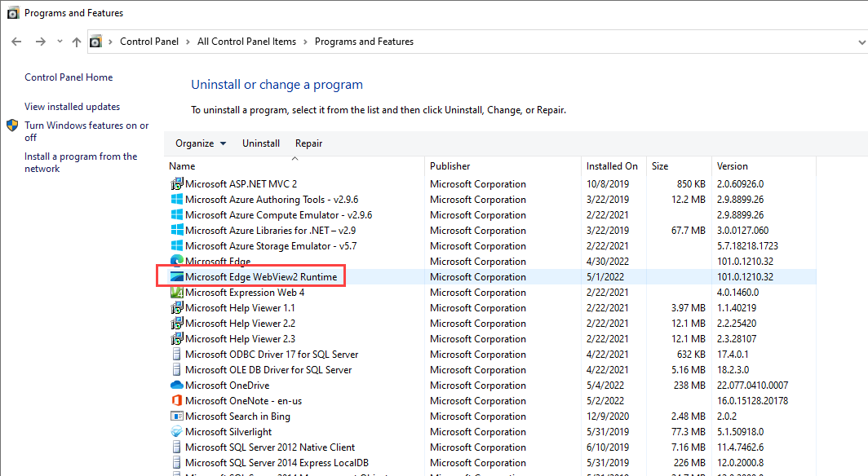Click the Microsoft OneDrive cloud icon
The image size is (868, 476).
pos(176,386)
